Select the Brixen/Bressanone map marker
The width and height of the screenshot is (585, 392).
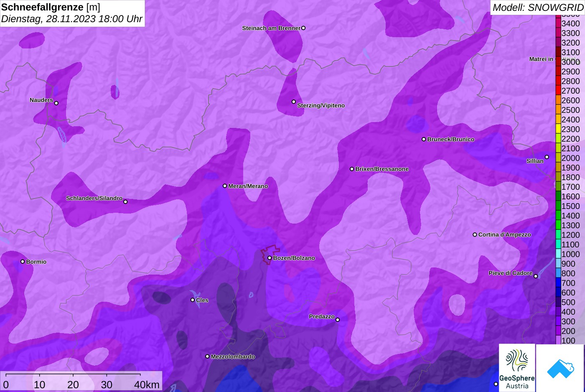(x=352, y=169)
